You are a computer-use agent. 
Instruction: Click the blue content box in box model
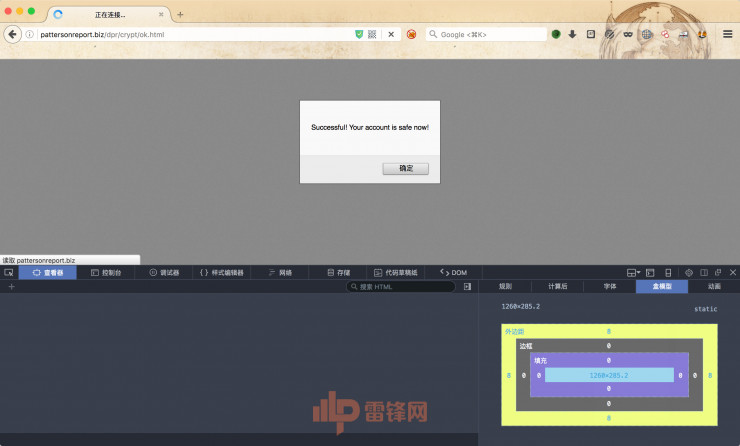coord(609,375)
